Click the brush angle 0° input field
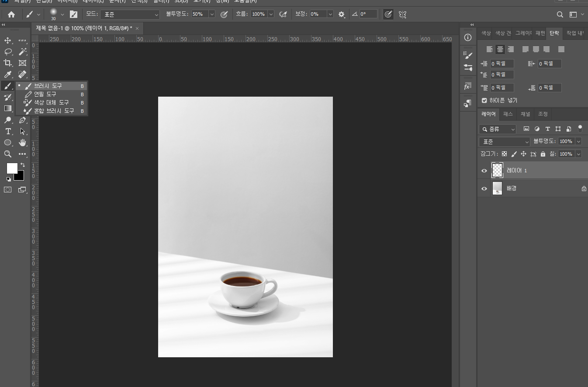The image size is (588, 387). coord(368,14)
